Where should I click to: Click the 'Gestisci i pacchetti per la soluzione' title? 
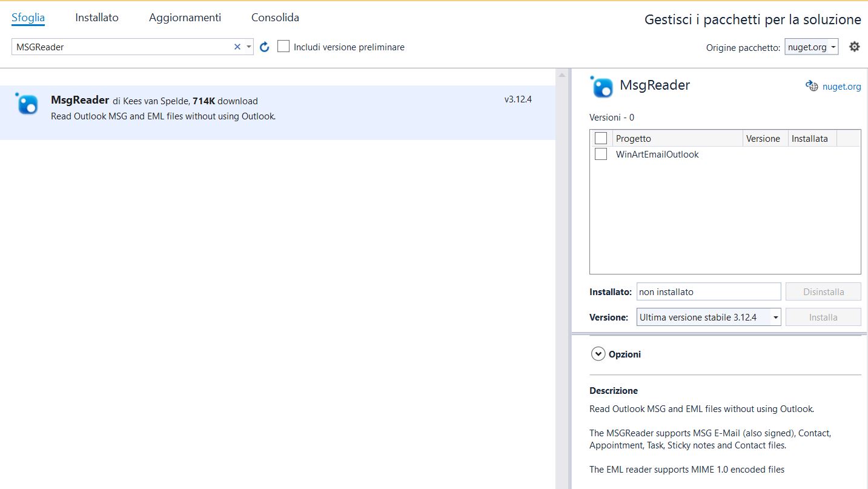(x=753, y=19)
